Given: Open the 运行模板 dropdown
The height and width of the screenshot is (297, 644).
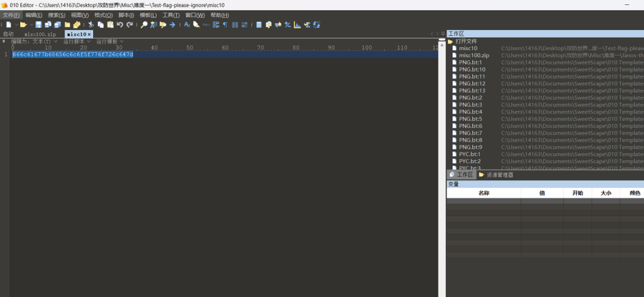Looking at the screenshot, I should (x=109, y=41).
